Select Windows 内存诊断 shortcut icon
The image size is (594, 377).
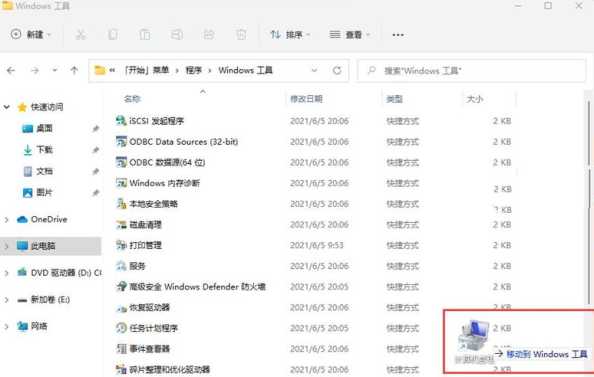click(x=121, y=183)
